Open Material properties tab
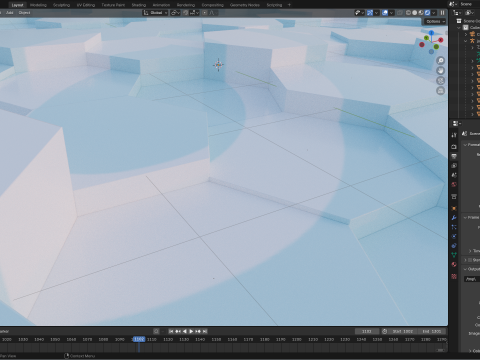480x360 pixels. (x=454, y=264)
